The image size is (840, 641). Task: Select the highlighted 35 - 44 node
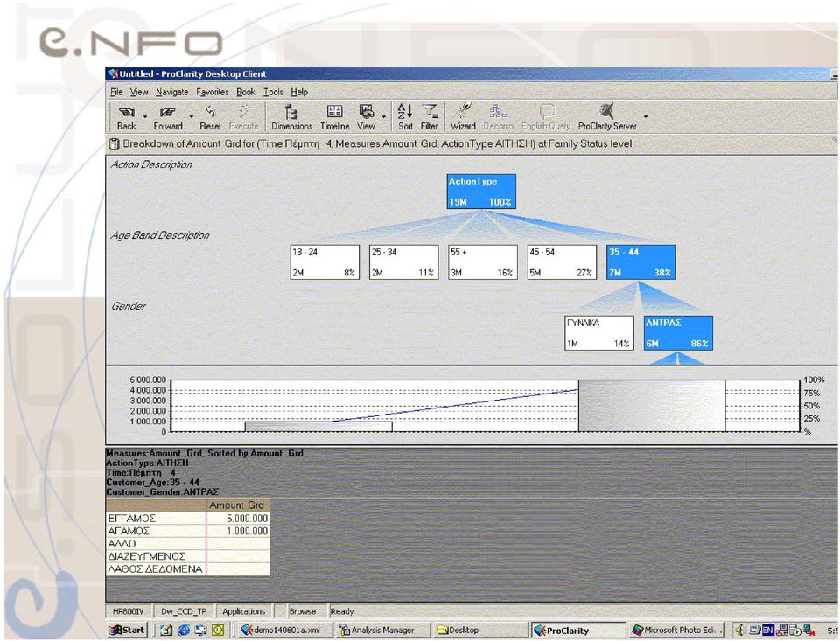tap(641, 261)
